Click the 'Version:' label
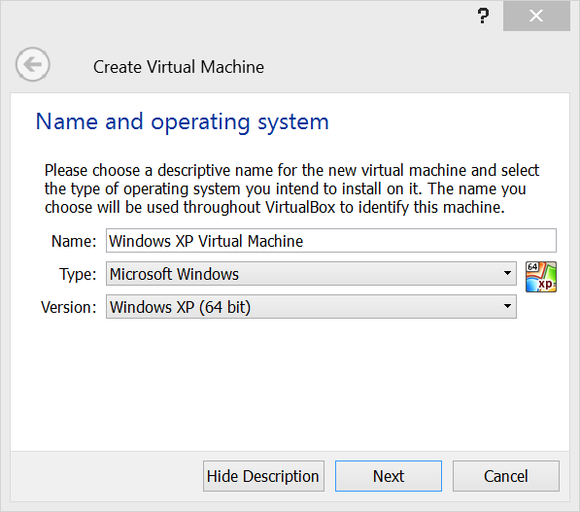The image size is (580, 512). click(68, 307)
